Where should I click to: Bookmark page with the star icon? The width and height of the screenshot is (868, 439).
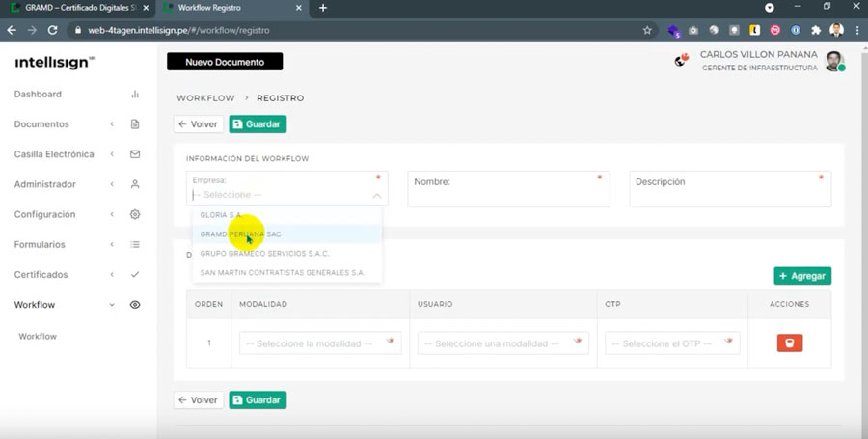(647, 31)
